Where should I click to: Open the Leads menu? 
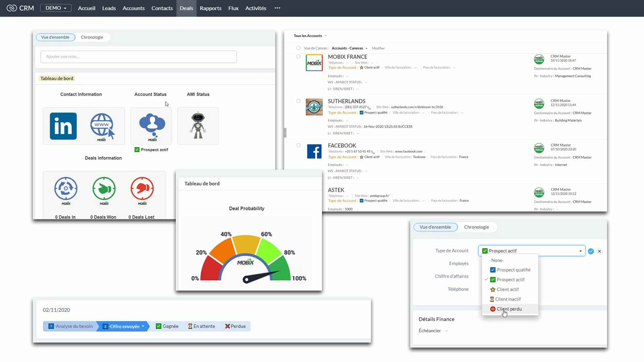click(x=109, y=8)
